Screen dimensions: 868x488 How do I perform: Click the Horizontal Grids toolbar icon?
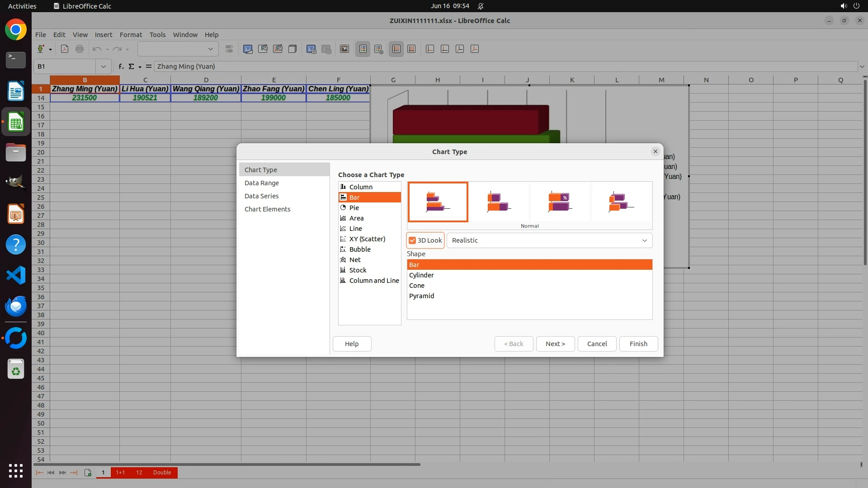pos(396,49)
